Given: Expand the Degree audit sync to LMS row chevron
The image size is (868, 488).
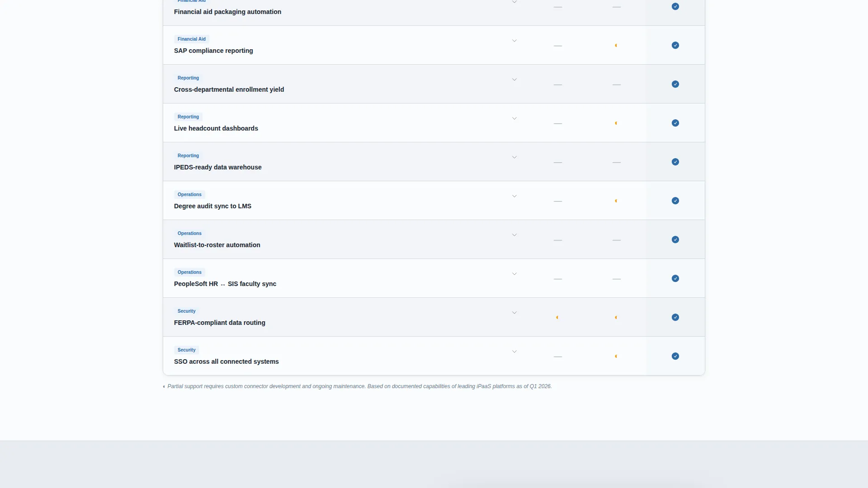Looking at the screenshot, I should [514, 197].
